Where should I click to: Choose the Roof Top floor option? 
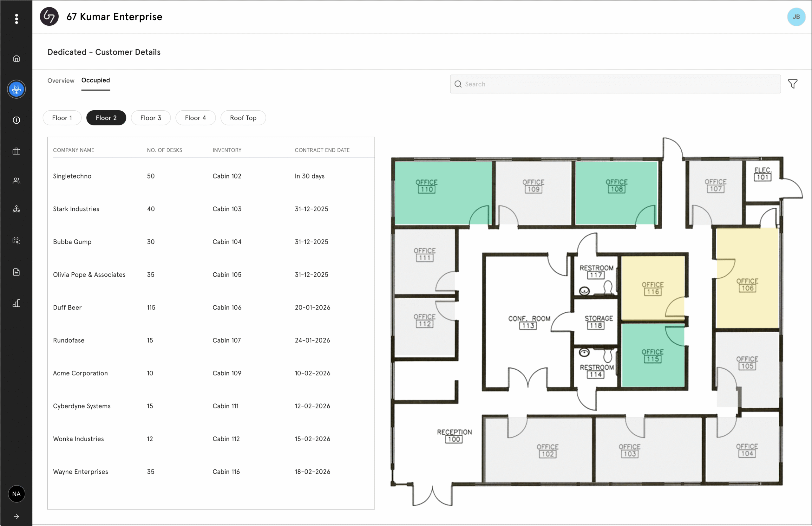pyautogui.click(x=243, y=118)
